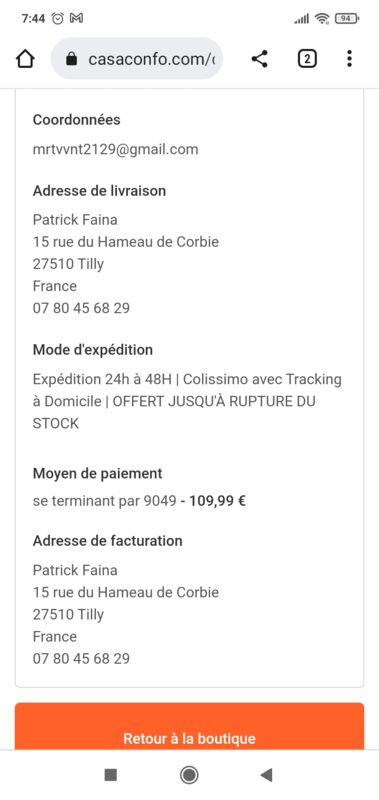Tap the Wi-Fi status icon
379x800 pixels.
click(322, 19)
